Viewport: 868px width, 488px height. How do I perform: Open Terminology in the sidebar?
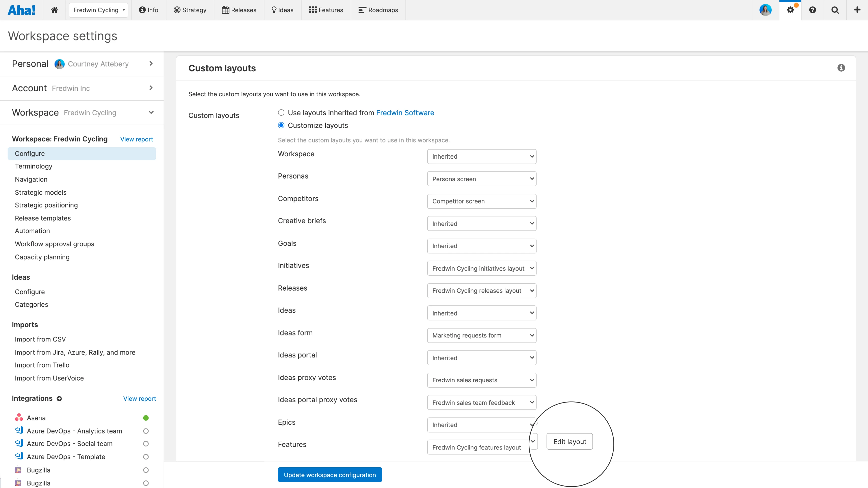33,166
